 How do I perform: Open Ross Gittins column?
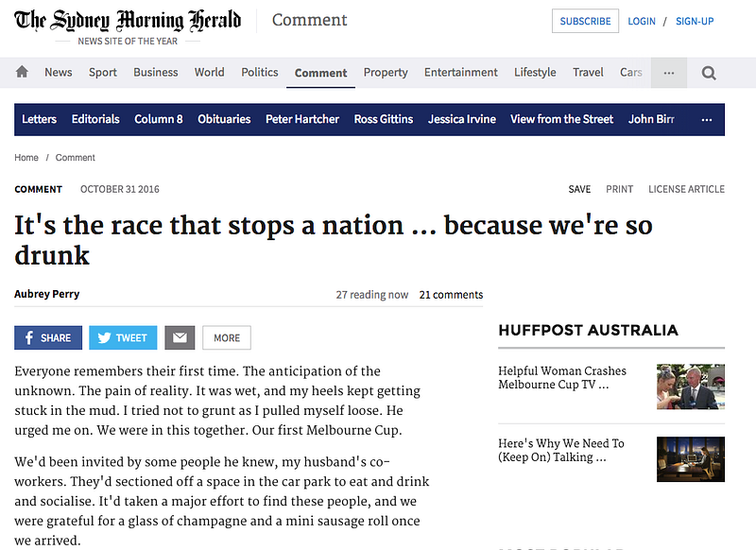[x=384, y=119]
